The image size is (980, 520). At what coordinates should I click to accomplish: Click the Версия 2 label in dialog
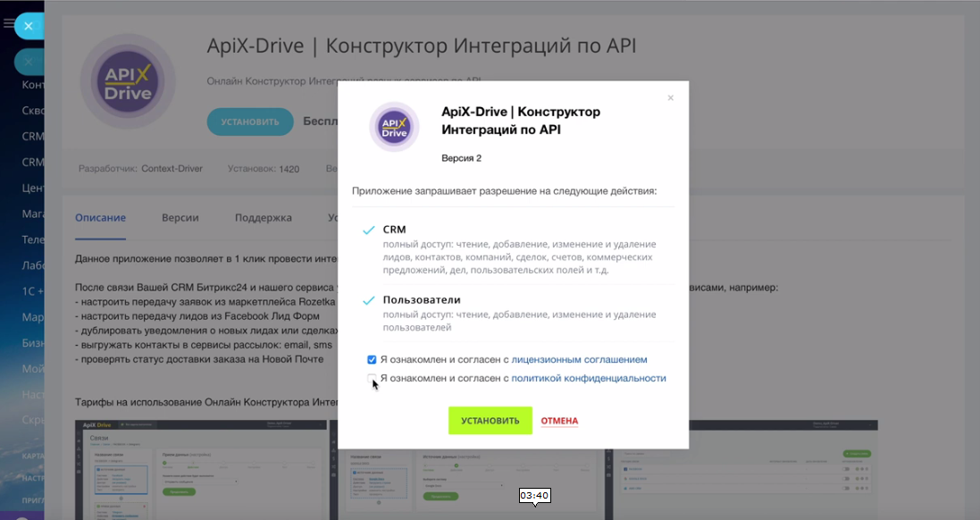coord(461,158)
